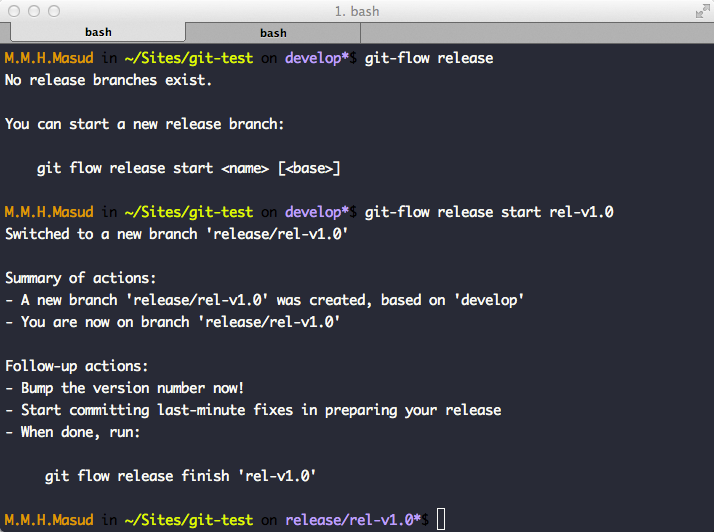Click the yellow minimize window button

(34, 11)
